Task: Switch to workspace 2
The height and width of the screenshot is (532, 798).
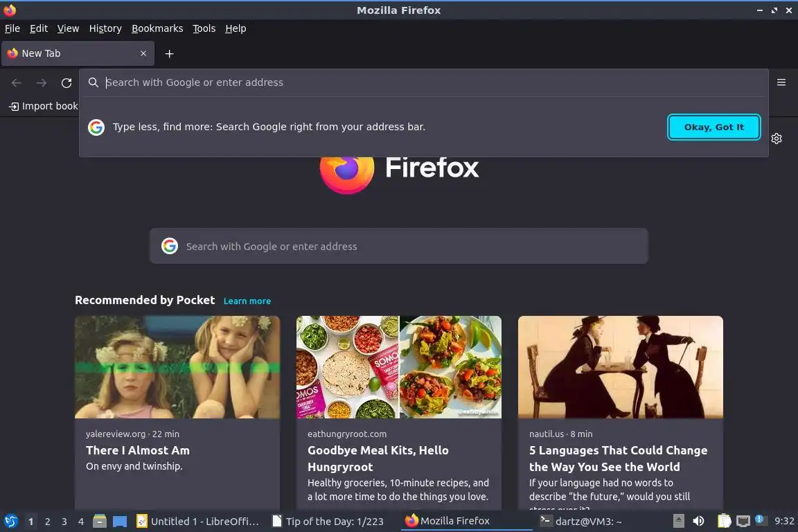Action: tap(48, 522)
